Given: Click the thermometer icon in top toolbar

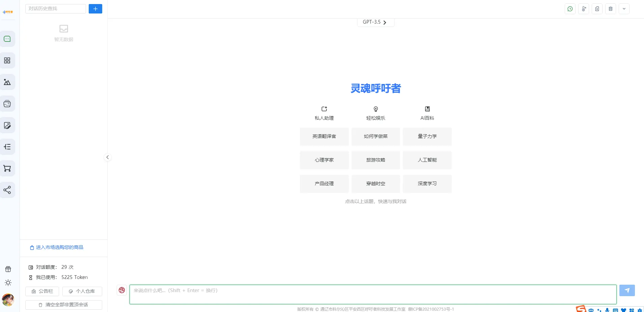Looking at the screenshot, I should tap(583, 9).
